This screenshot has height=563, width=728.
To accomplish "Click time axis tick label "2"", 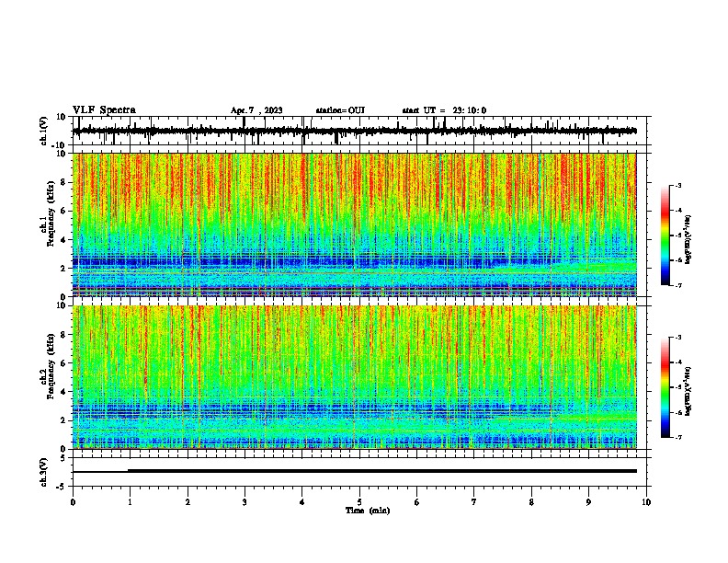I will point(188,502).
